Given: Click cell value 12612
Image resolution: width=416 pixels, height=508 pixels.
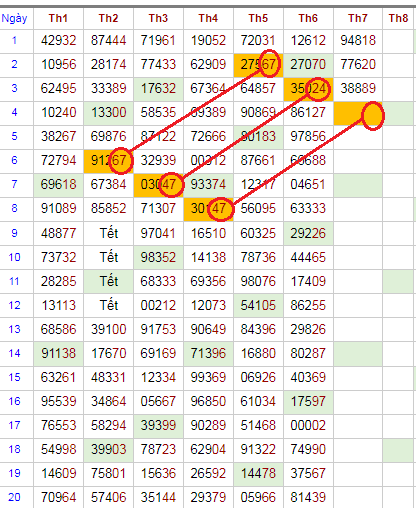Looking at the screenshot, I should [x=308, y=40].
